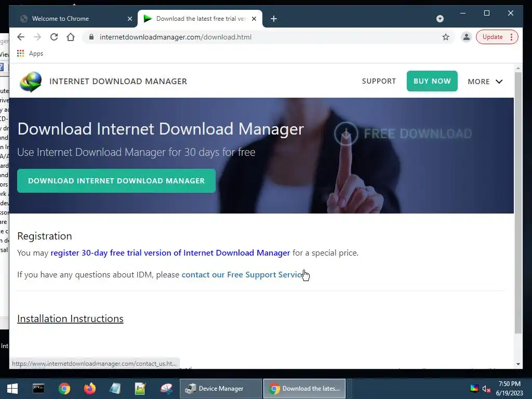Open the Apps shortcut in bookmarks bar
Screen dimensions: 532x399
coord(30,54)
